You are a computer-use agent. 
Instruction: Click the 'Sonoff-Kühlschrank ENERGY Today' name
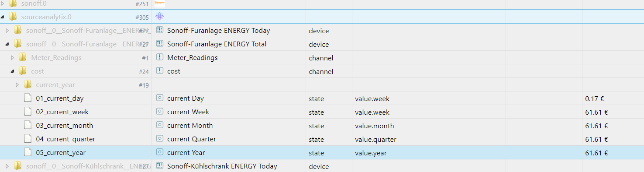[x=222, y=166]
